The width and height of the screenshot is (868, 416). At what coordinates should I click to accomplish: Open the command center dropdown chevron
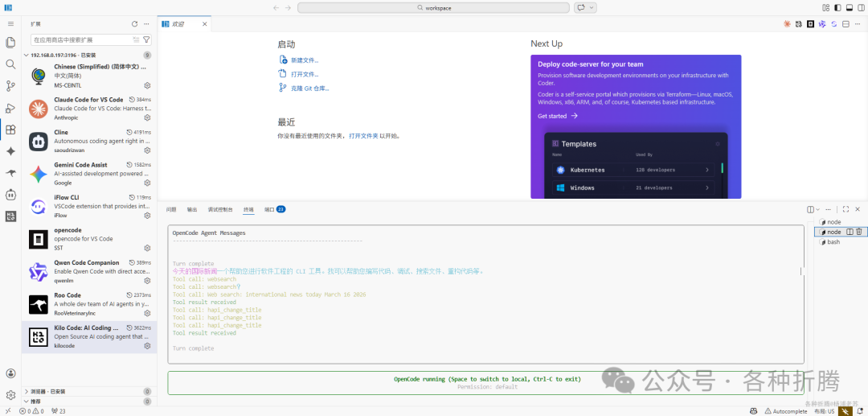(x=592, y=8)
